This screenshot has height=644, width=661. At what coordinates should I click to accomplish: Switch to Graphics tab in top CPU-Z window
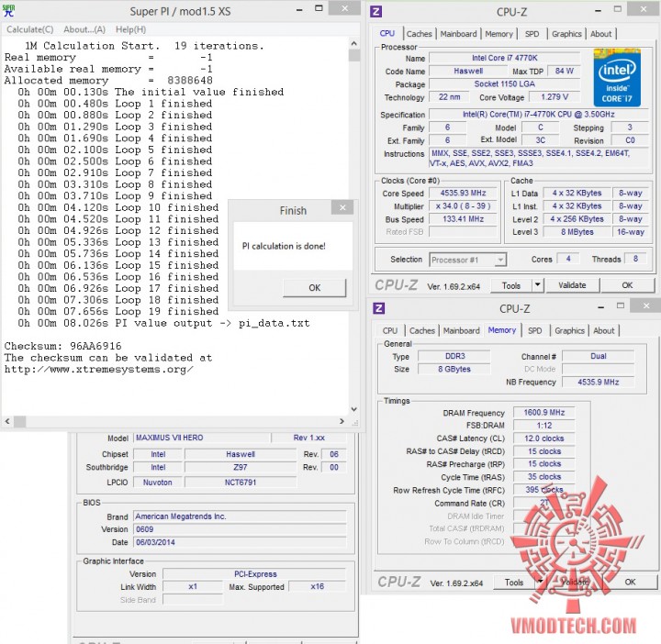click(x=566, y=34)
